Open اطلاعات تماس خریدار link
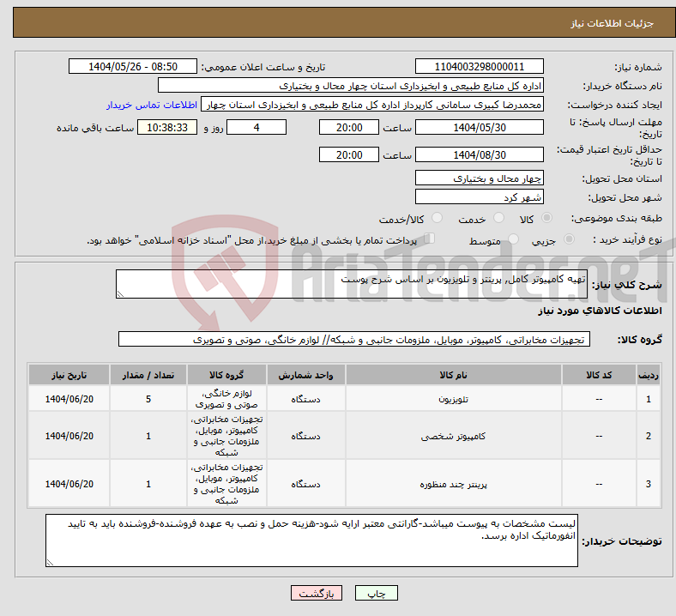Image resolution: width=676 pixels, height=616 pixels. [x=152, y=105]
